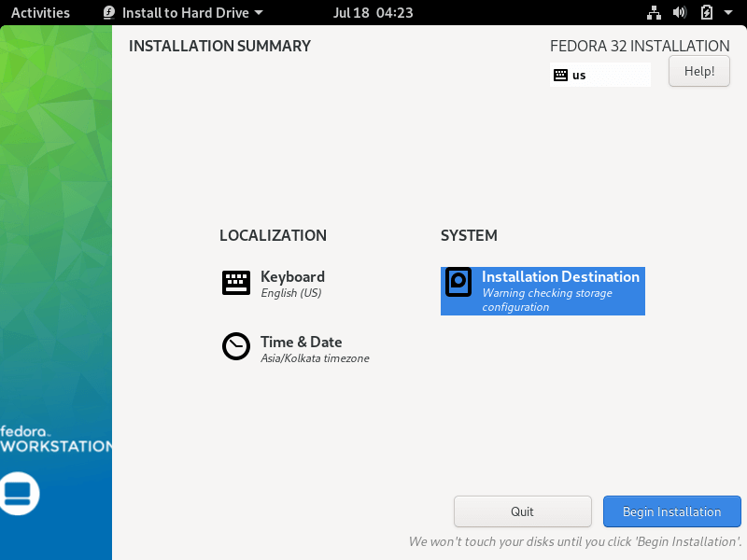Select the Keyboard English (US) item
This screenshot has height=560, width=747.
(274, 284)
